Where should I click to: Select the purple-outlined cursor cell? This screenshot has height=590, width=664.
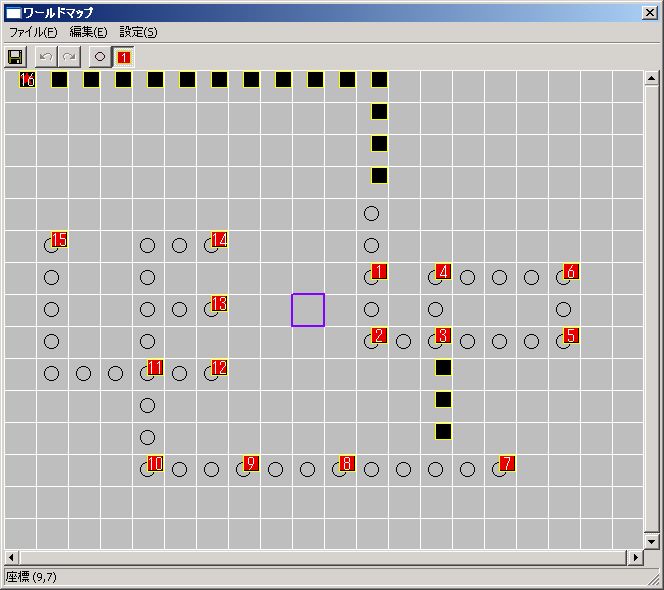[308, 310]
